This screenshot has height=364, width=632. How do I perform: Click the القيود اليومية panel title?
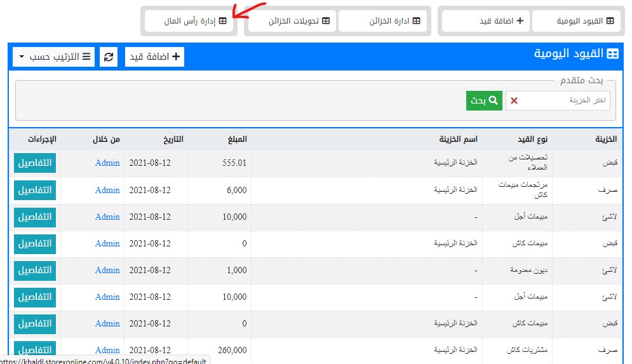(568, 53)
